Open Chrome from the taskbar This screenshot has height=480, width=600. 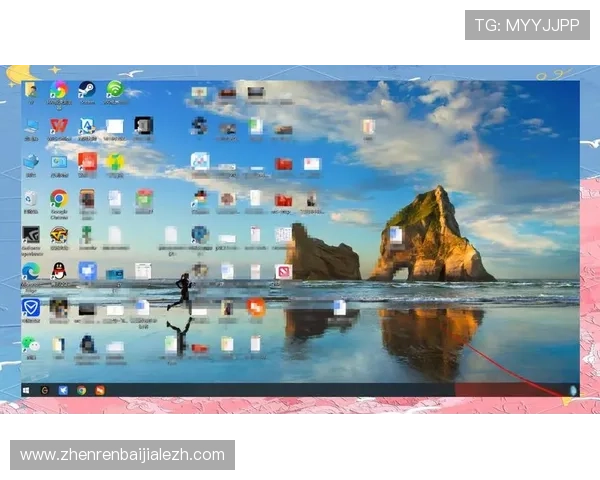[81, 390]
